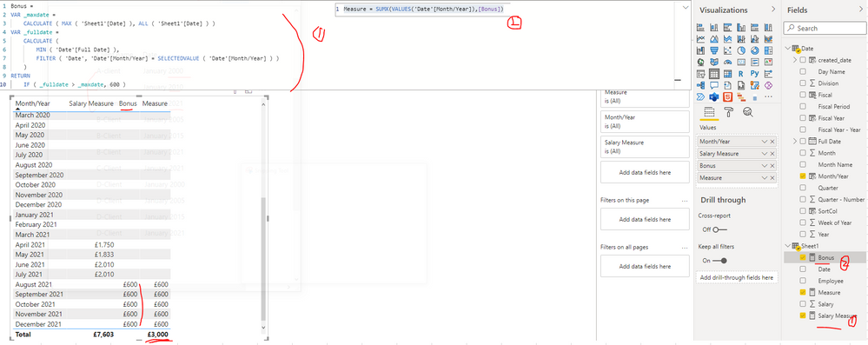868x345 pixels.
Task: Select the HTML5 custom visual
Action: pyautogui.click(x=727, y=97)
